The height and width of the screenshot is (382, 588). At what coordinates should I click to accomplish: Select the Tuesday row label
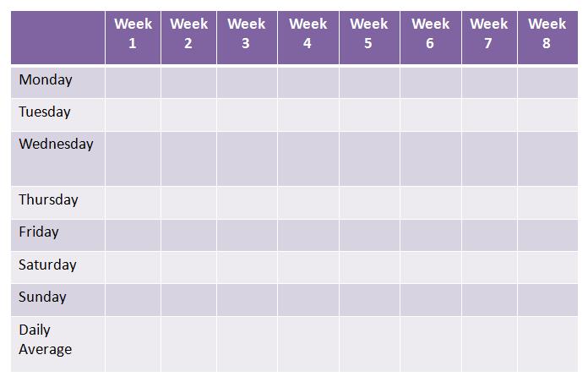point(45,112)
